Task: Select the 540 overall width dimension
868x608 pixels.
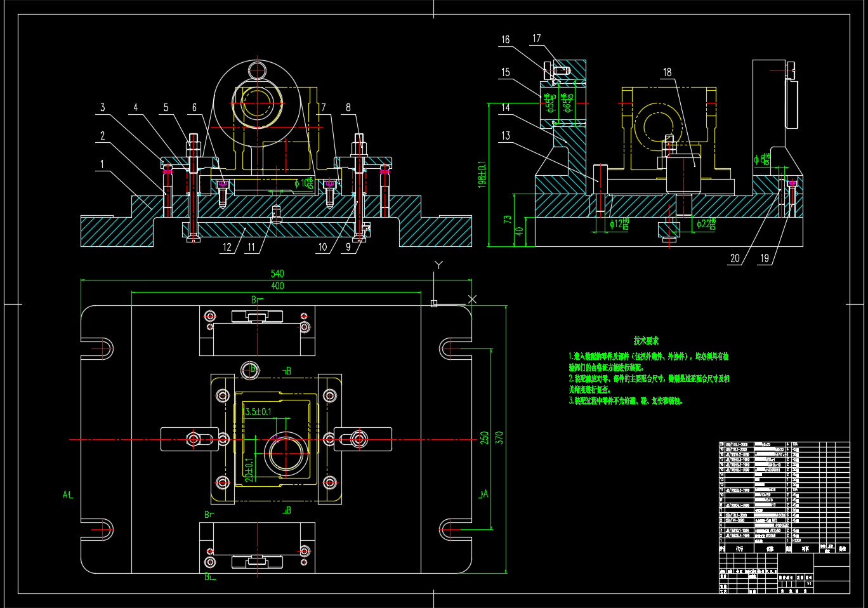Action: pyautogui.click(x=277, y=274)
